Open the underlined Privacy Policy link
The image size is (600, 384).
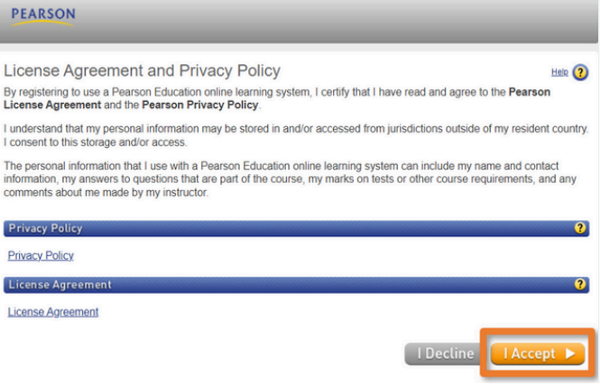click(41, 255)
